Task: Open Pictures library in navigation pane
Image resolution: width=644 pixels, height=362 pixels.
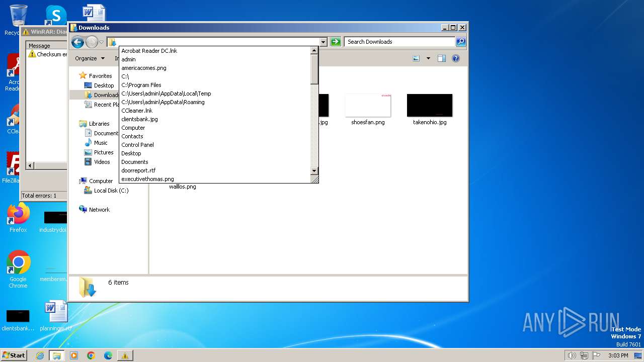Action: (x=104, y=152)
